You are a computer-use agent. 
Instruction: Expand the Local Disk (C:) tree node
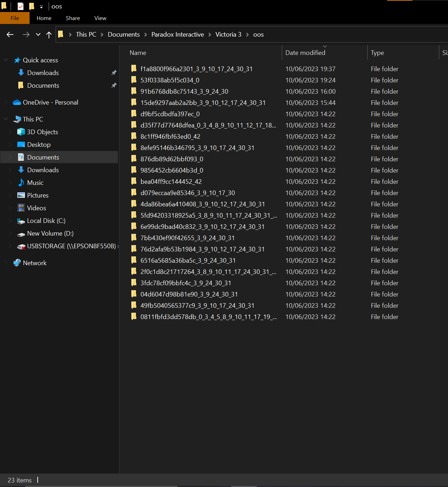[10, 221]
